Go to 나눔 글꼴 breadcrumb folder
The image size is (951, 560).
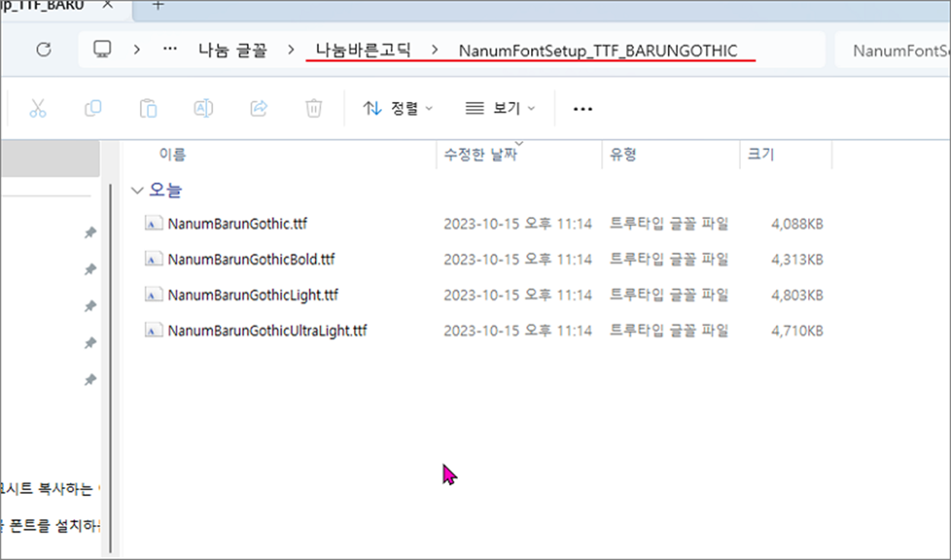tap(232, 50)
